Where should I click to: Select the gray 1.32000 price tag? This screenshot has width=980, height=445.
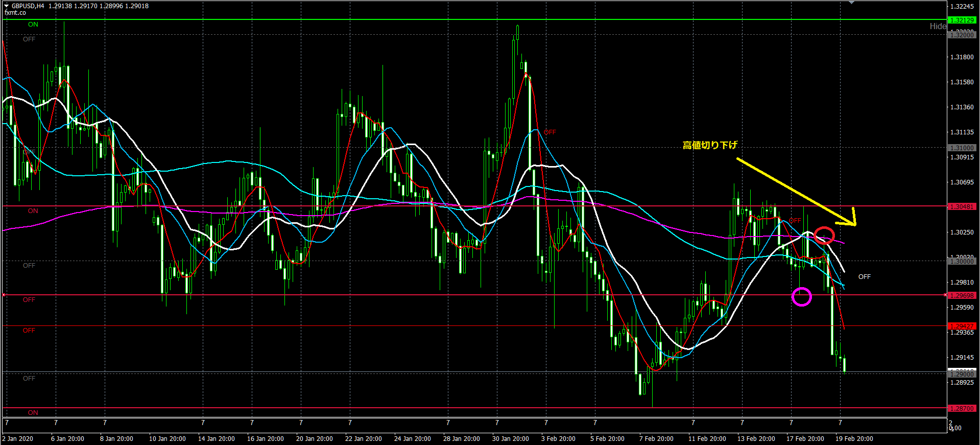click(x=962, y=35)
